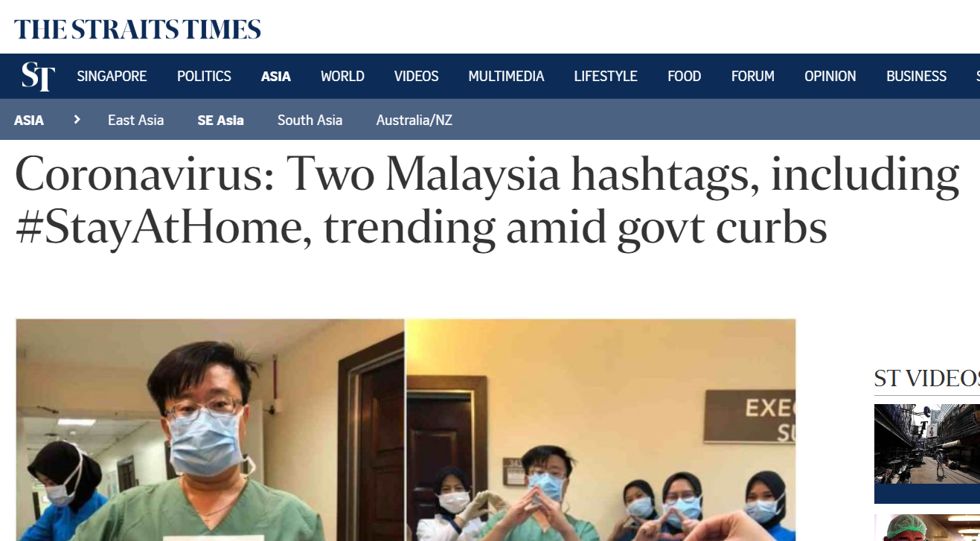The image size is (980, 541).
Task: Open the Videos menu item
Action: tap(416, 76)
